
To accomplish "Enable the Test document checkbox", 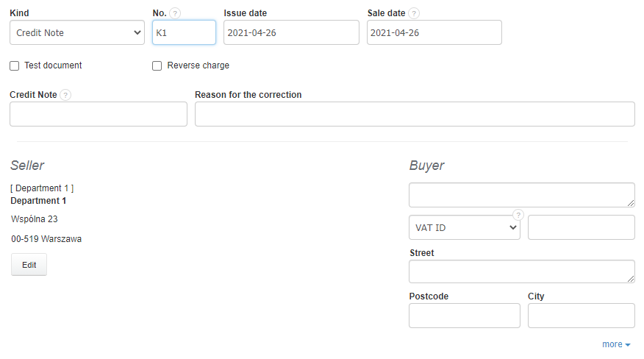I will click(x=15, y=65).
